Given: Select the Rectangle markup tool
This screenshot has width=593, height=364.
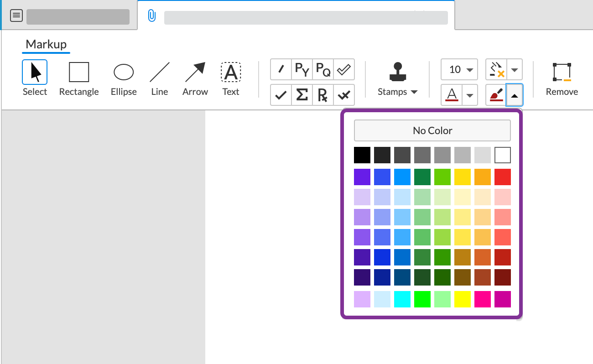Looking at the screenshot, I should coord(79,78).
